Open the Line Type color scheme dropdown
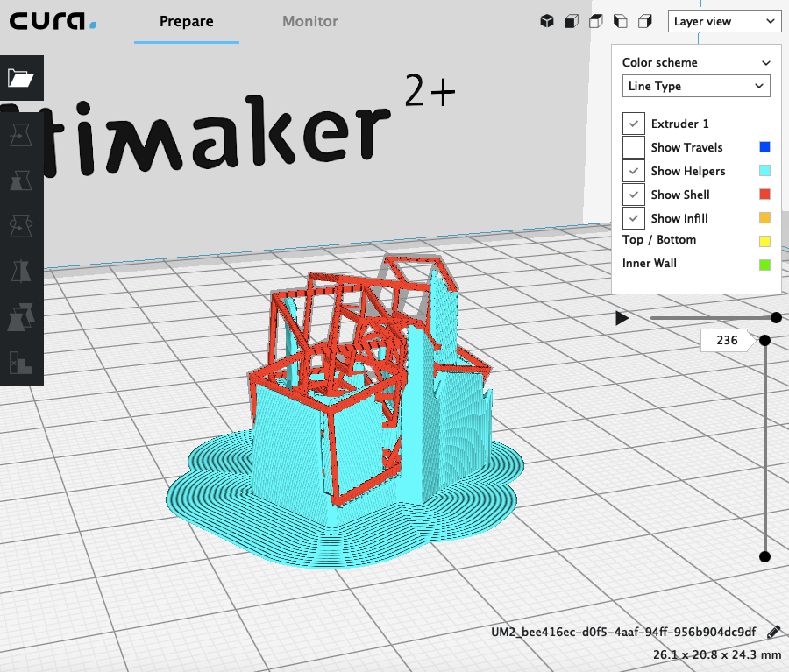Viewport: 789px width, 672px height. pyautogui.click(x=696, y=86)
